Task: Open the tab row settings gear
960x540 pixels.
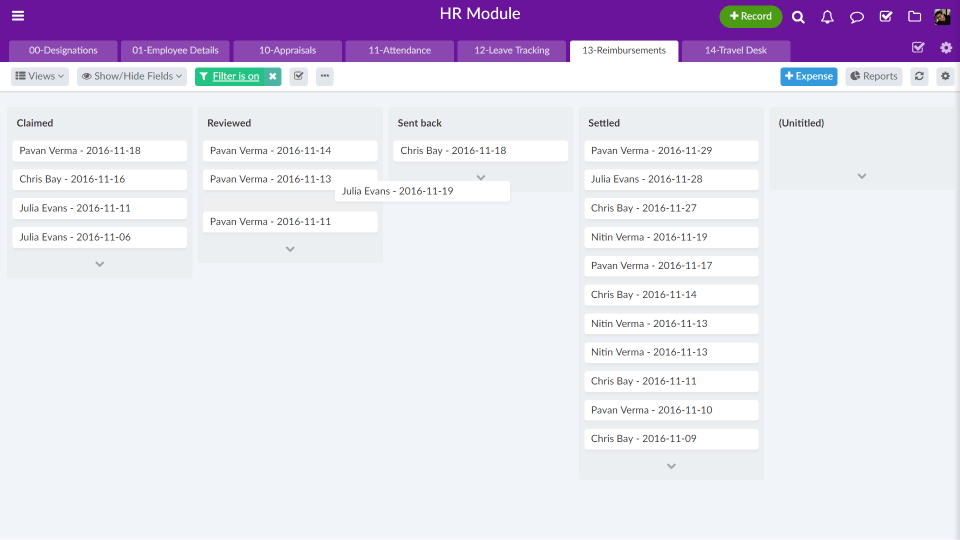Action: (x=946, y=48)
